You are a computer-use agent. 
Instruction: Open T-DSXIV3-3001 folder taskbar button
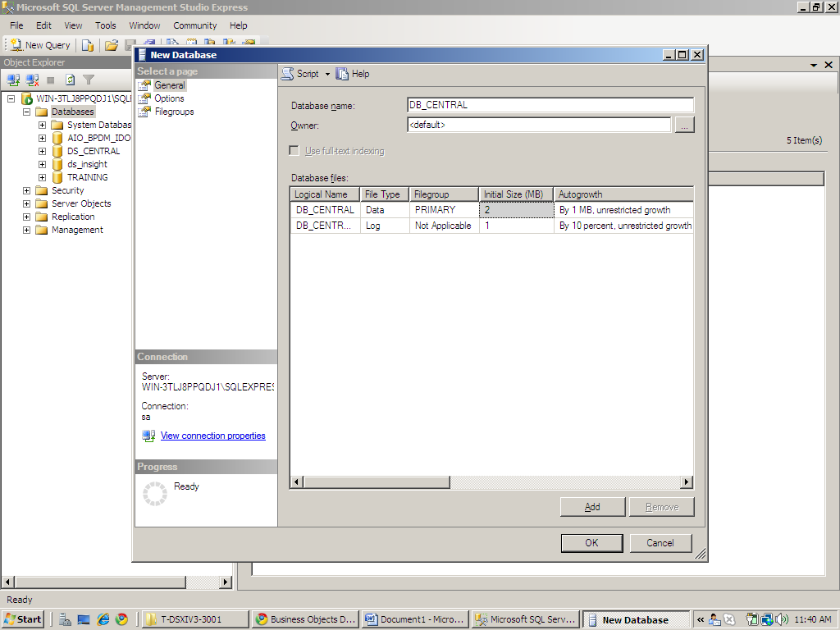pyautogui.click(x=195, y=619)
